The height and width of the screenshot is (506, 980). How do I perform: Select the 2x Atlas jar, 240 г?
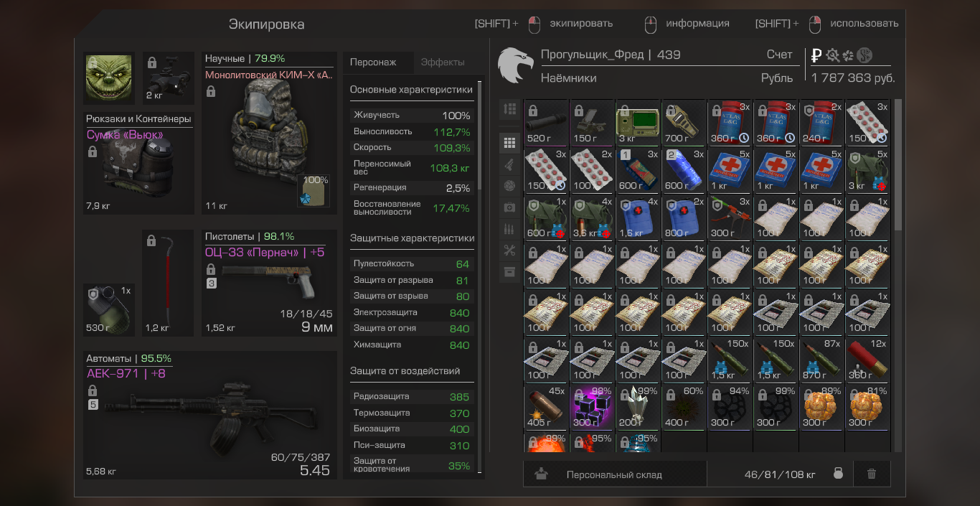tap(821, 122)
